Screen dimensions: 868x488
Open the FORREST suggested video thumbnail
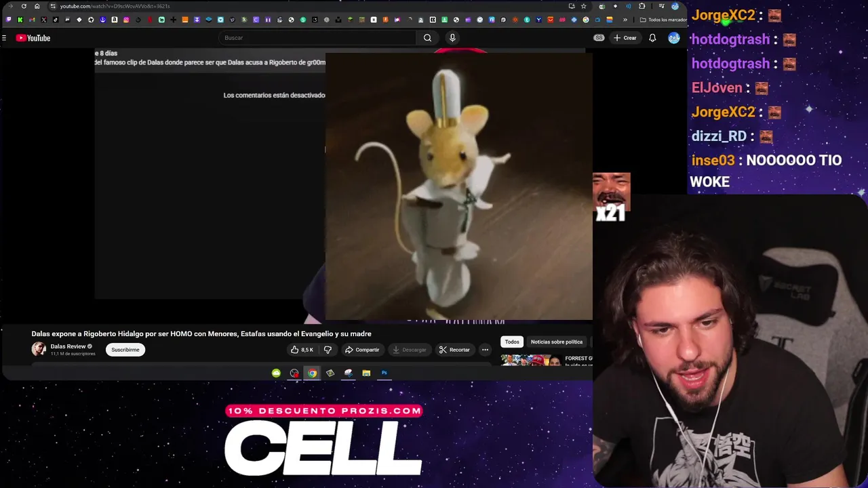532,360
